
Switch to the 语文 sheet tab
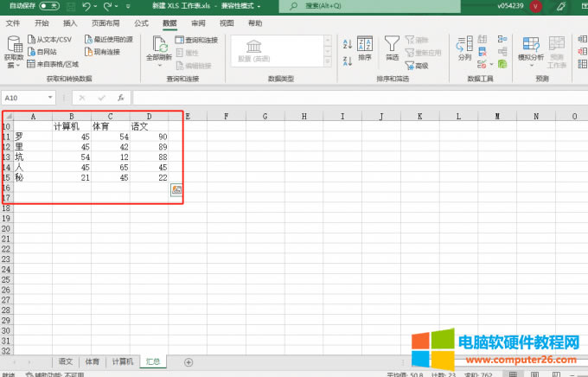[x=65, y=361]
